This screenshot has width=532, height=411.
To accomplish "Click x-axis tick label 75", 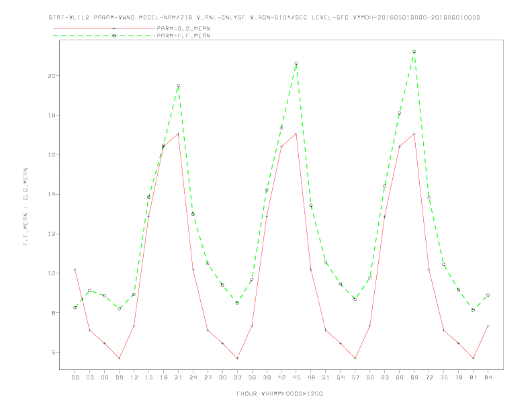I will 444,377.
